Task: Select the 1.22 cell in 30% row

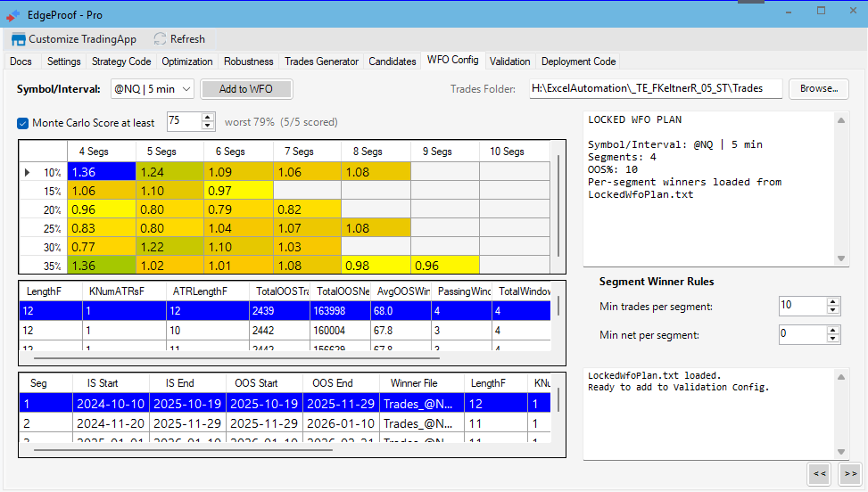Action: point(170,247)
